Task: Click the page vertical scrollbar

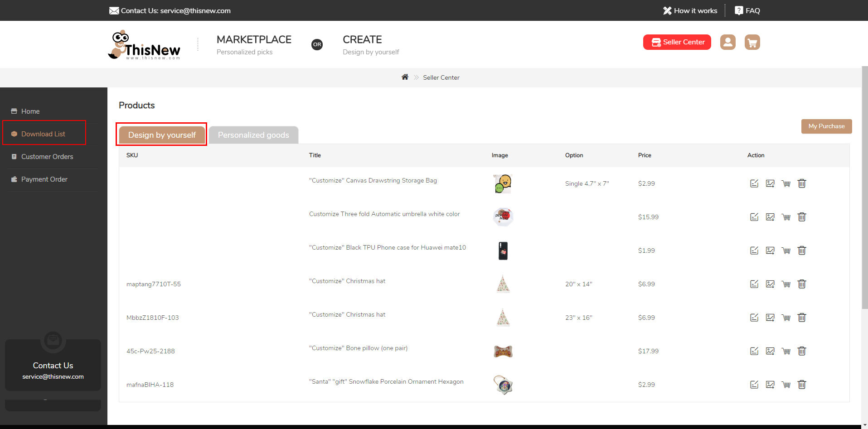Action: 864,188
